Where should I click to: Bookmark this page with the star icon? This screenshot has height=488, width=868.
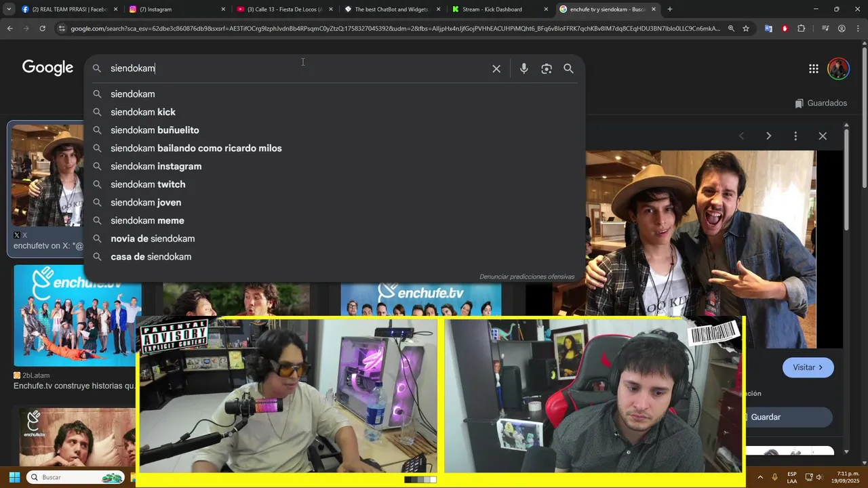click(x=746, y=28)
